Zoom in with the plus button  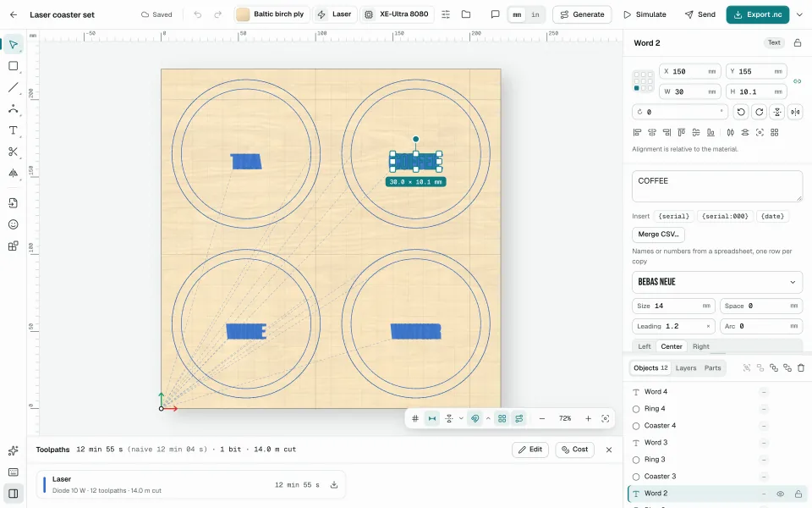tap(589, 419)
